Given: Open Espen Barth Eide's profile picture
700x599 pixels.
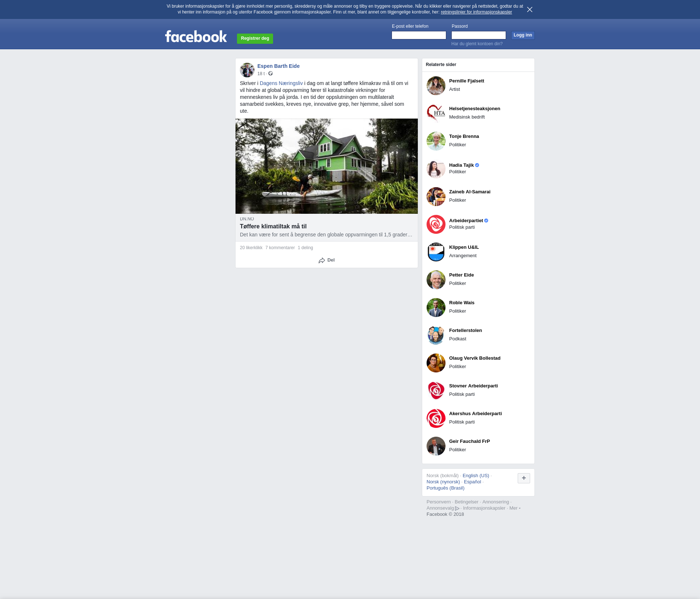Looking at the screenshot, I should tap(247, 70).
